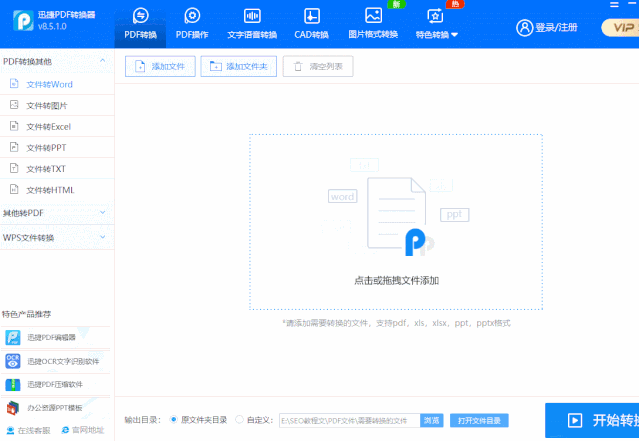
Task: Expand the WPS文件转换 section
Action: (x=57, y=237)
